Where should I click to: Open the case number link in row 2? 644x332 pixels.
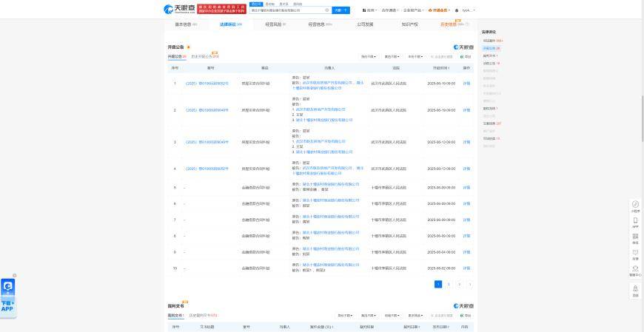207,110
